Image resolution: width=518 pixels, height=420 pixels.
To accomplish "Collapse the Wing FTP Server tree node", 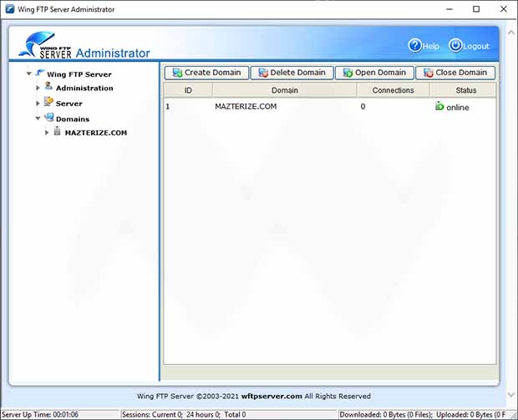I will (29, 73).
